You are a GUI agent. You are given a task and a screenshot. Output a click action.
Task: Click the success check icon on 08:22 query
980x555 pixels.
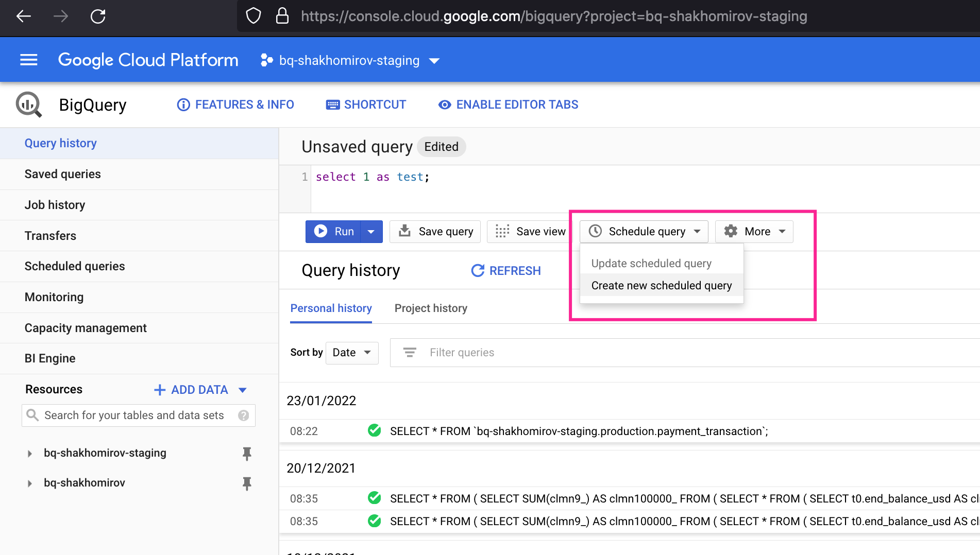374,431
